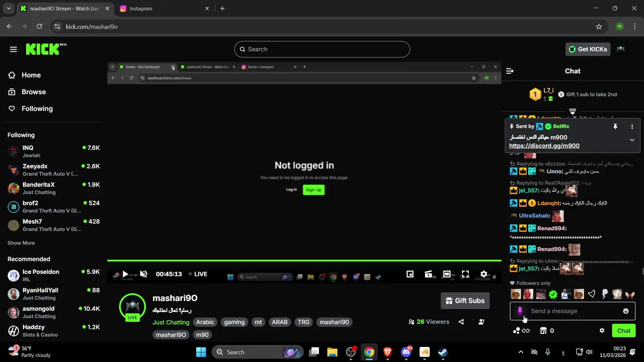Open Ice Poseidon recommended channel

(54, 276)
